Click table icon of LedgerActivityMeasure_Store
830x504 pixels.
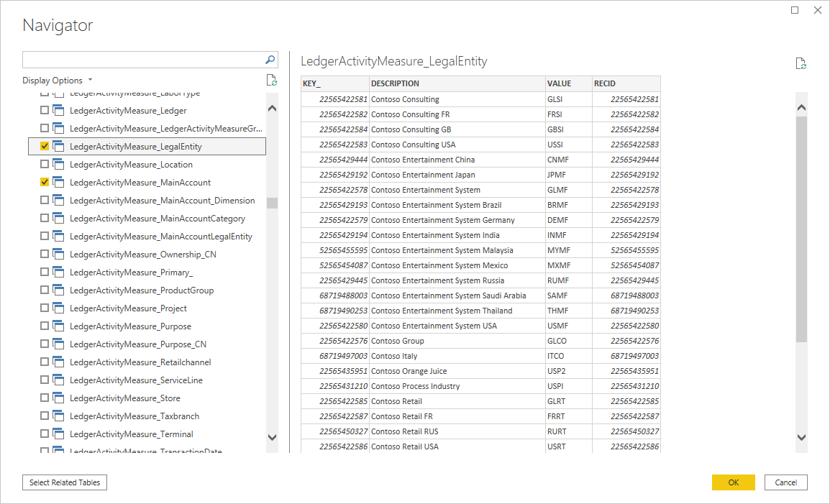tap(58, 398)
